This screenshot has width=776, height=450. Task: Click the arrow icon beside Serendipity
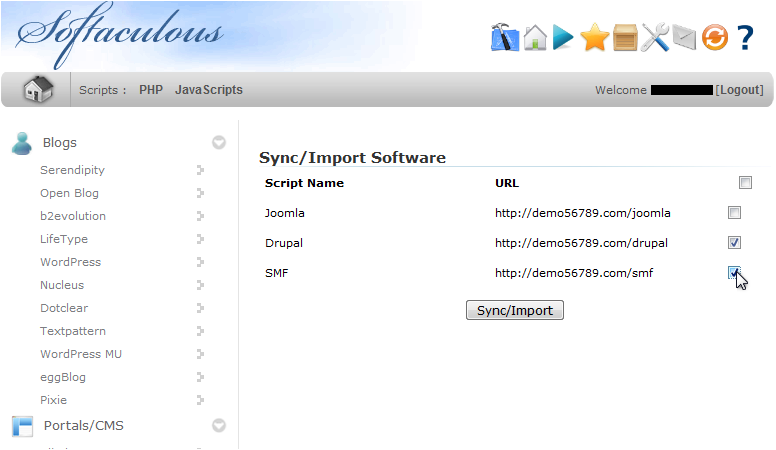click(200, 170)
